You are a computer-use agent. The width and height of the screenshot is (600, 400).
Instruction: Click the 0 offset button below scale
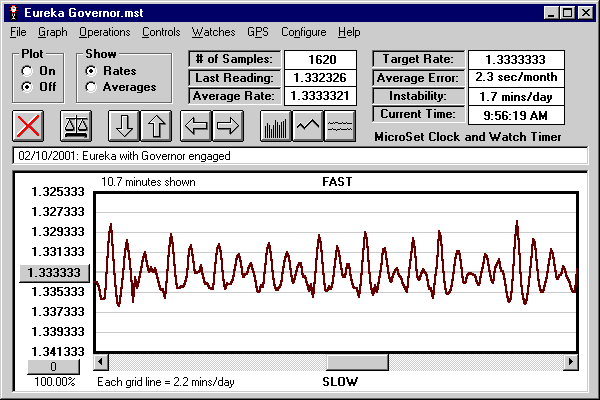[54, 367]
